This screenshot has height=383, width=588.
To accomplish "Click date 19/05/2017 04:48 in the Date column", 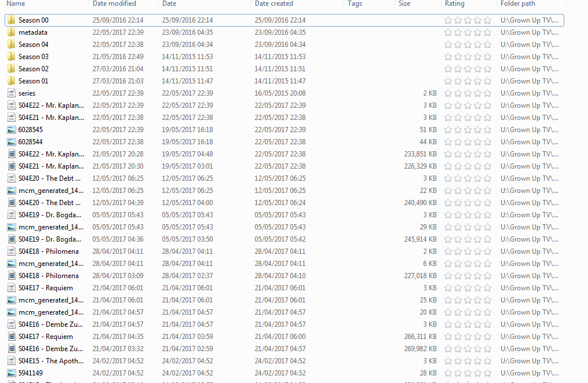I will 188,154.
